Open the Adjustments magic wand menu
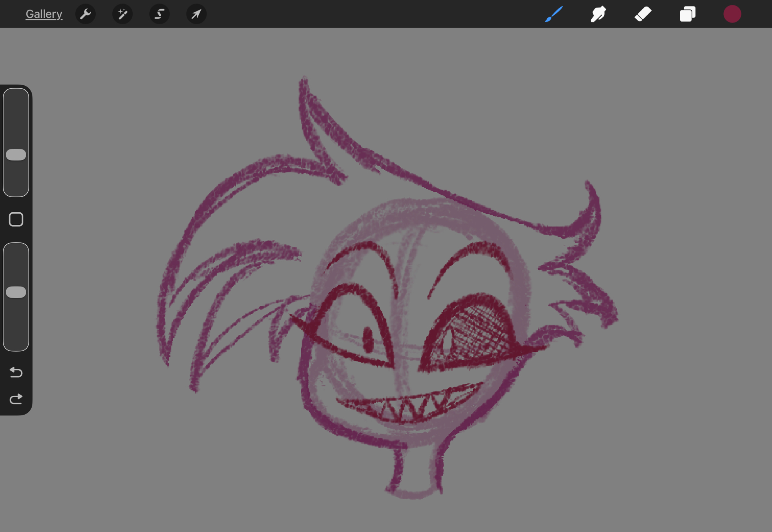The image size is (772, 532). click(x=122, y=14)
